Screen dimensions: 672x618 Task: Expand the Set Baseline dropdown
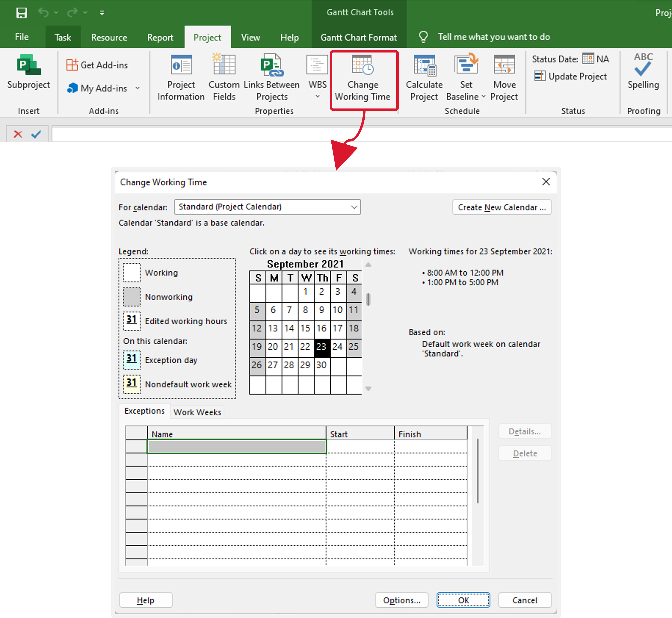click(483, 97)
